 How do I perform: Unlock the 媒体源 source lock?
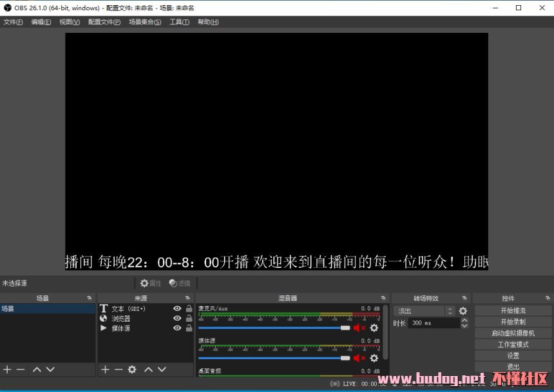(189, 328)
